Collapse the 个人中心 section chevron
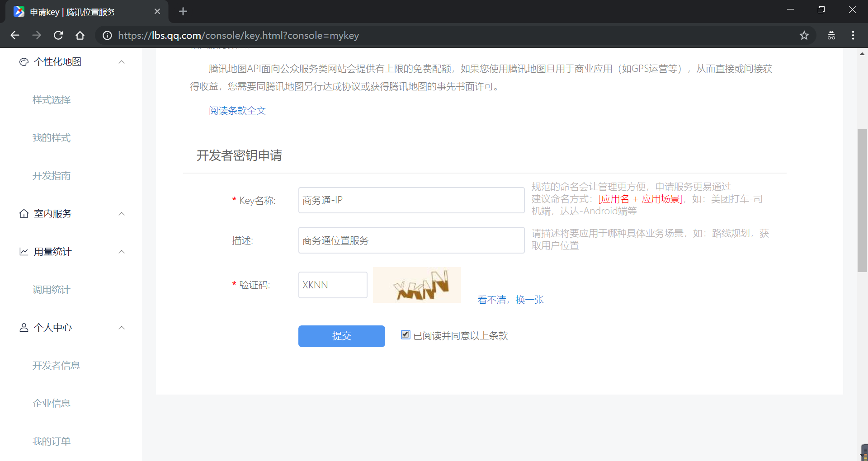Image resolution: width=868 pixels, height=461 pixels. tap(122, 327)
